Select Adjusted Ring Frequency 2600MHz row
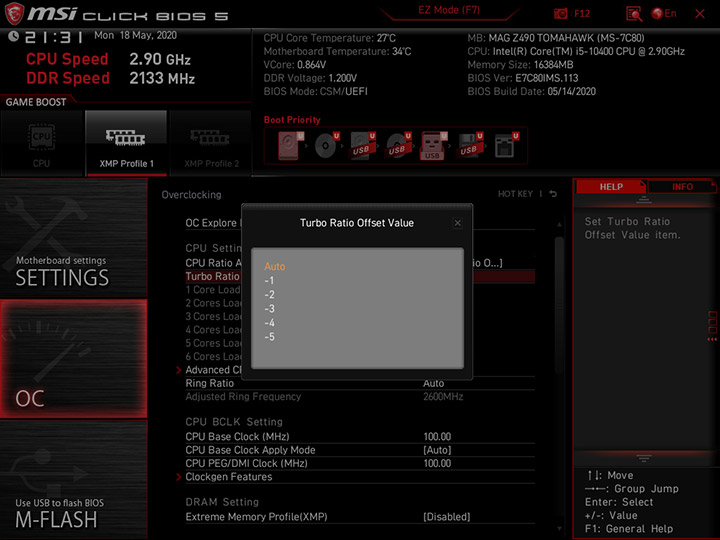 [360, 397]
